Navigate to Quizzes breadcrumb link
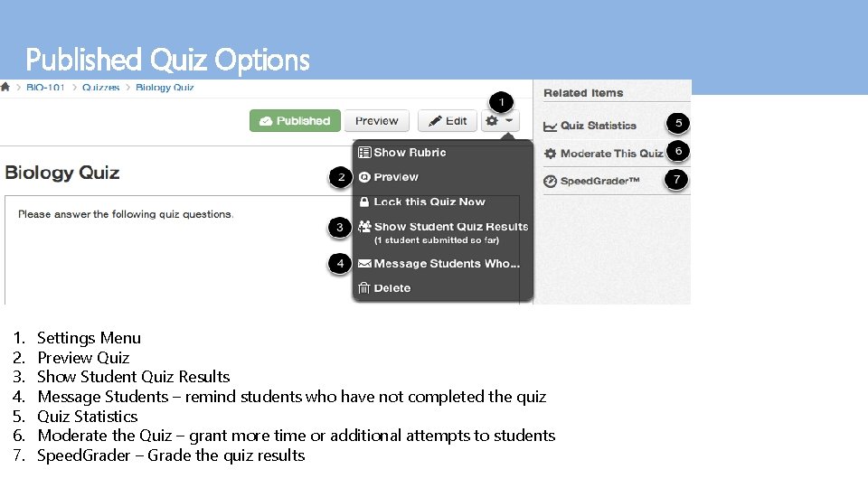The width and height of the screenshot is (868, 488). point(100,88)
